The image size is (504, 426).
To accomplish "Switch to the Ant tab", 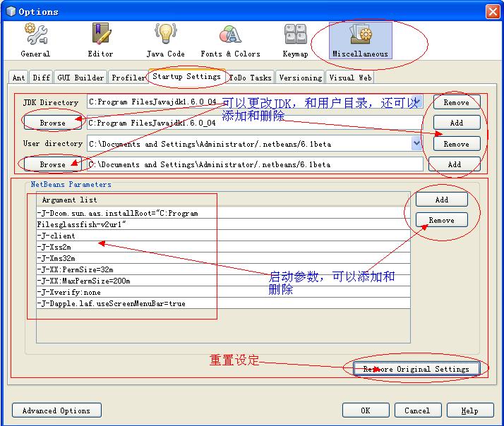I will click(x=18, y=78).
